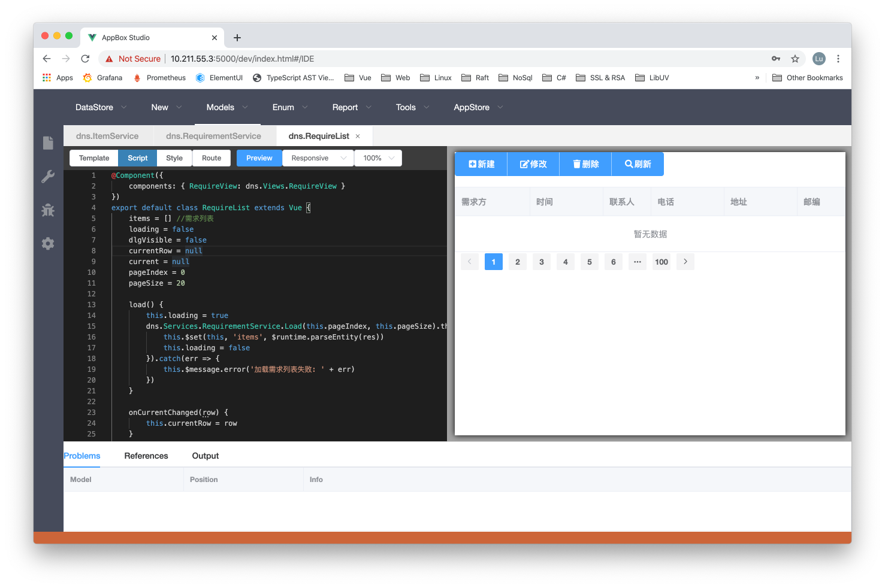Open saved passwords key icon

pyautogui.click(x=776, y=59)
